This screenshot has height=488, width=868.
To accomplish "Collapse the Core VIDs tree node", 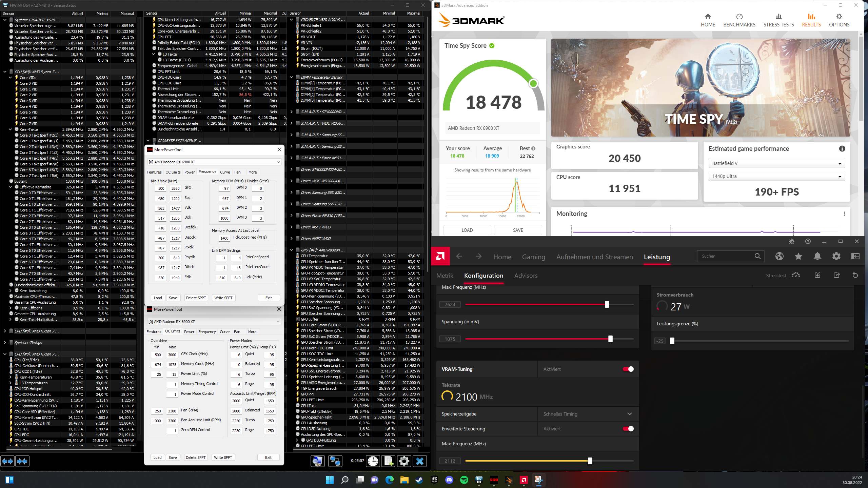I will click(x=11, y=78).
